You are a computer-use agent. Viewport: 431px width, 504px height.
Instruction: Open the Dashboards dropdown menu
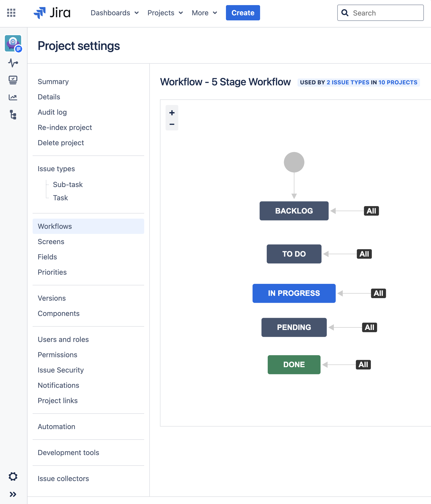point(115,13)
